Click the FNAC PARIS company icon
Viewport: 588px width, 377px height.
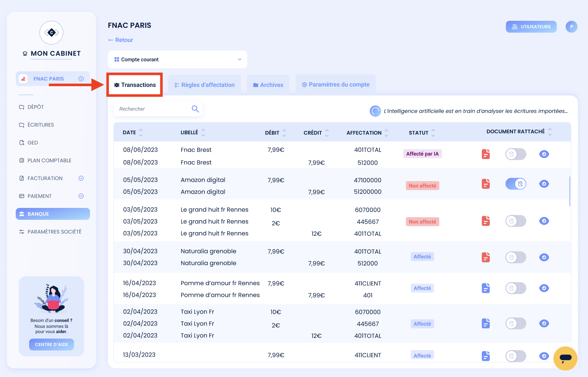tap(23, 79)
